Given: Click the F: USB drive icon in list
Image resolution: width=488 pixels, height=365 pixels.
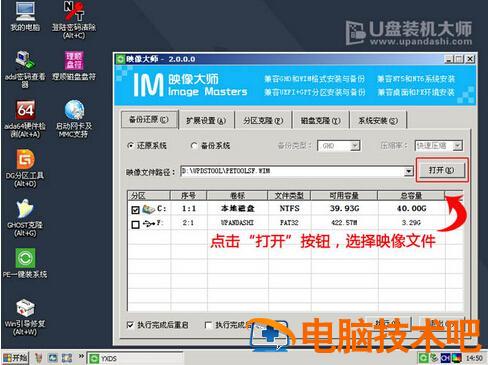Looking at the screenshot, I should [x=149, y=224].
